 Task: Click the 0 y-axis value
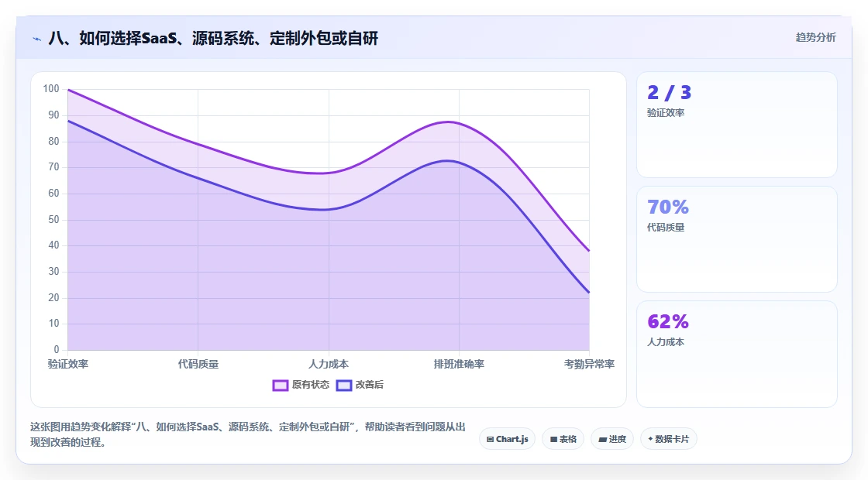point(57,349)
